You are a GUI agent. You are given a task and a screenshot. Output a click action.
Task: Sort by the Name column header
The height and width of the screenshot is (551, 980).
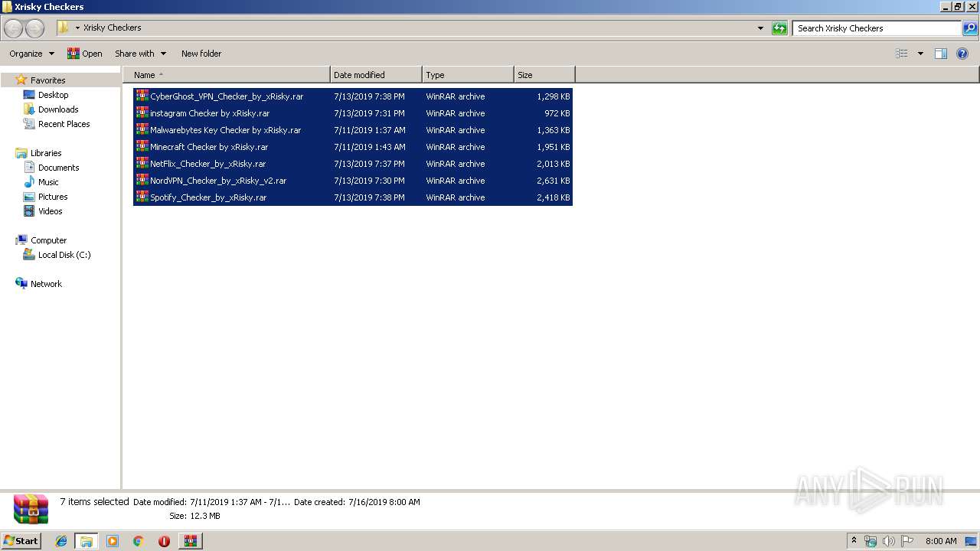[227, 75]
